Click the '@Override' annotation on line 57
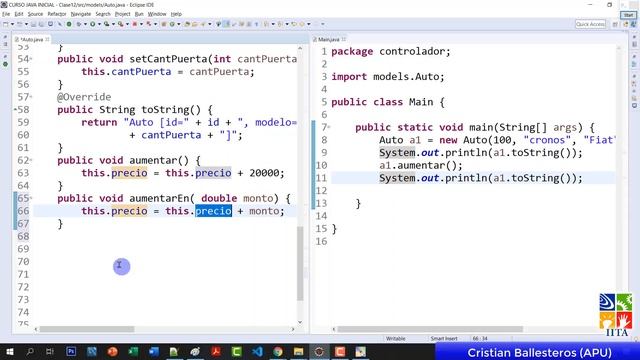The image size is (640, 360). 84,97
